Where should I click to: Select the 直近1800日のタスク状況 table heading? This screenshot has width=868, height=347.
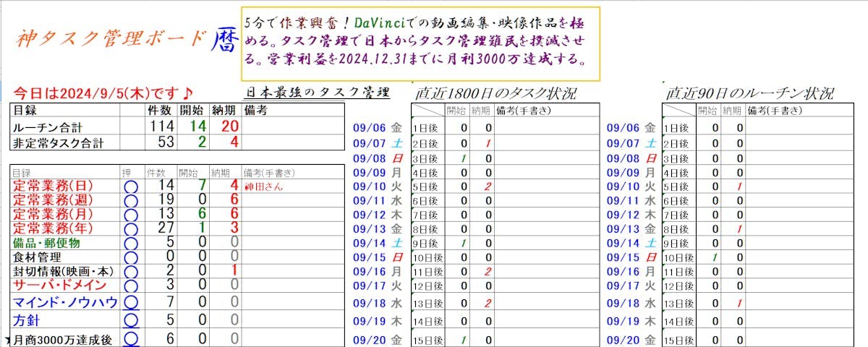(x=495, y=94)
